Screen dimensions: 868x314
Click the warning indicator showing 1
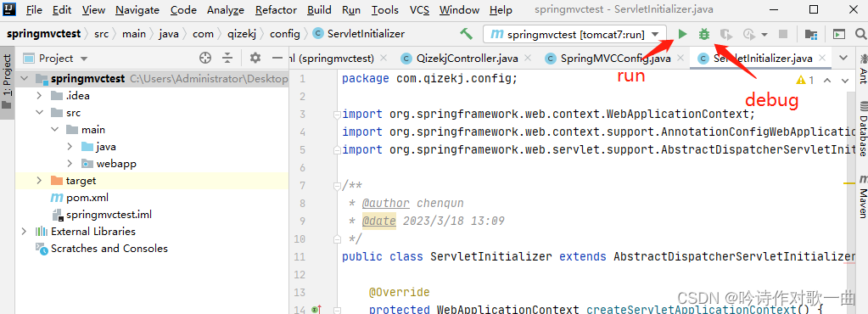[805, 81]
